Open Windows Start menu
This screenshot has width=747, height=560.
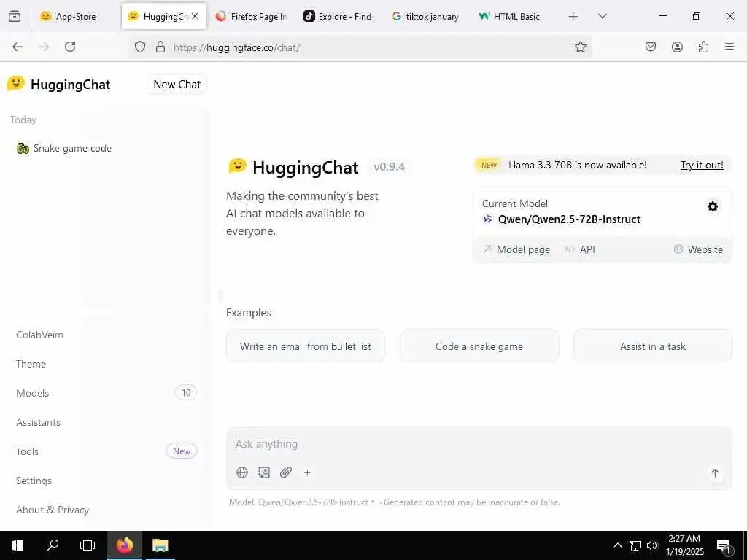(x=18, y=545)
